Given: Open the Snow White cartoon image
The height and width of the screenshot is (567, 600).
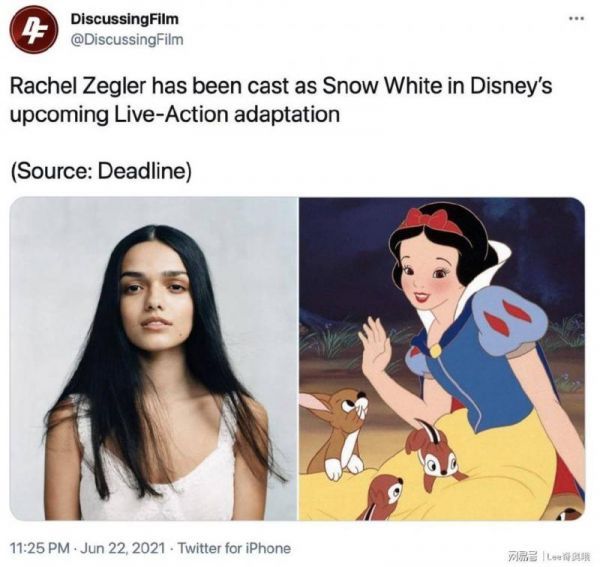Looking at the screenshot, I should [442, 359].
